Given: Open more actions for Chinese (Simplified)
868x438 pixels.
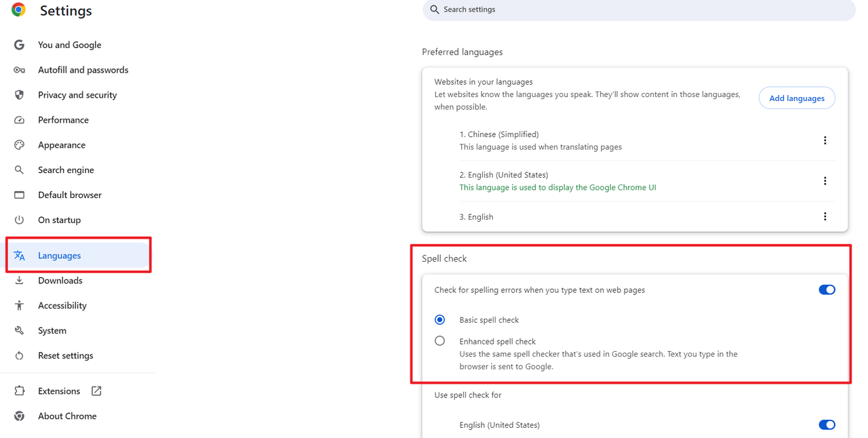Looking at the screenshot, I should [825, 140].
